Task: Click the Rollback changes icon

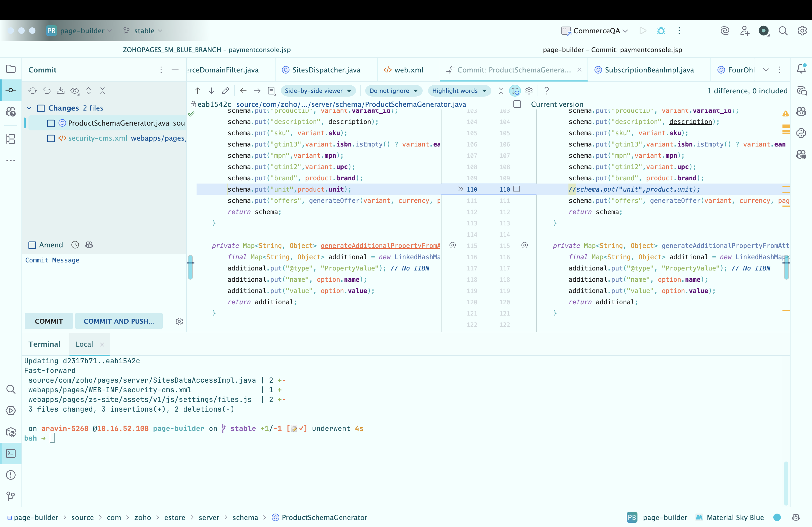Action: 47,91
